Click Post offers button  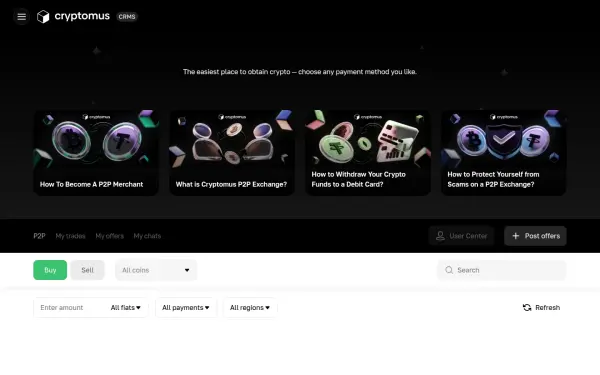coord(535,236)
